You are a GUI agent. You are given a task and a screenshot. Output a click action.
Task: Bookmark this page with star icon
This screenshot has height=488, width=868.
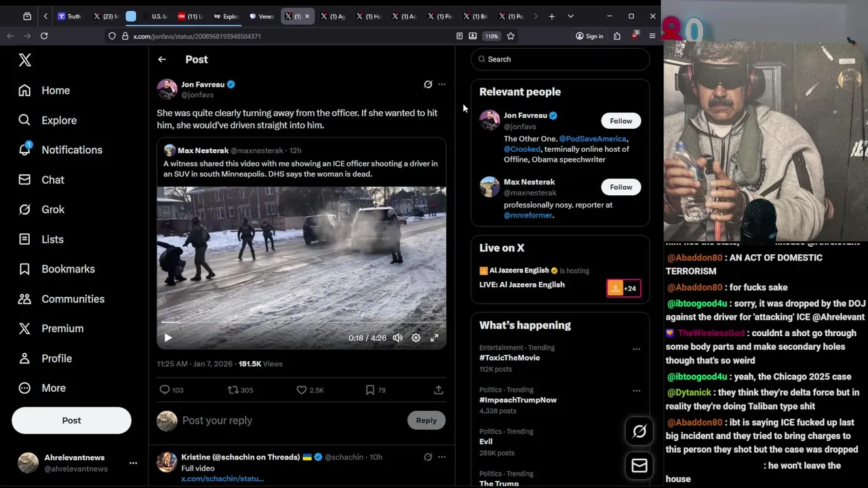(511, 36)
